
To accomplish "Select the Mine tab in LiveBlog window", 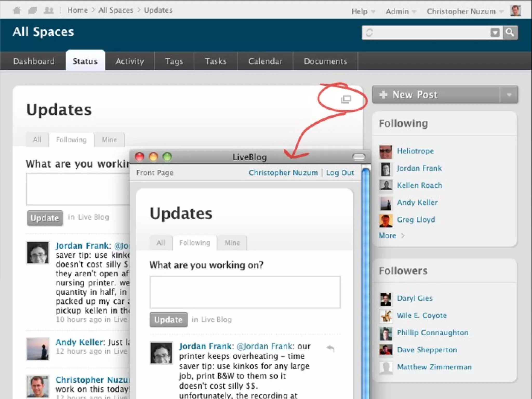I will pos(232,243).
